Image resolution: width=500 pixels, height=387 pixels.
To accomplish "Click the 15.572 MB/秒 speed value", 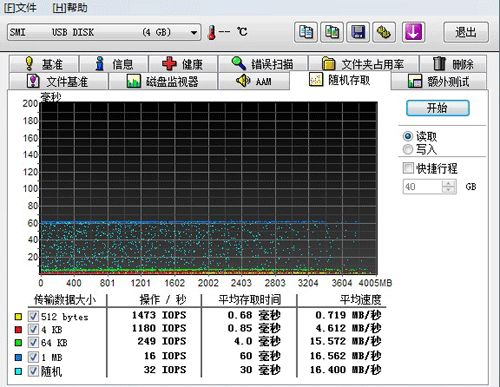I will 346,341.
